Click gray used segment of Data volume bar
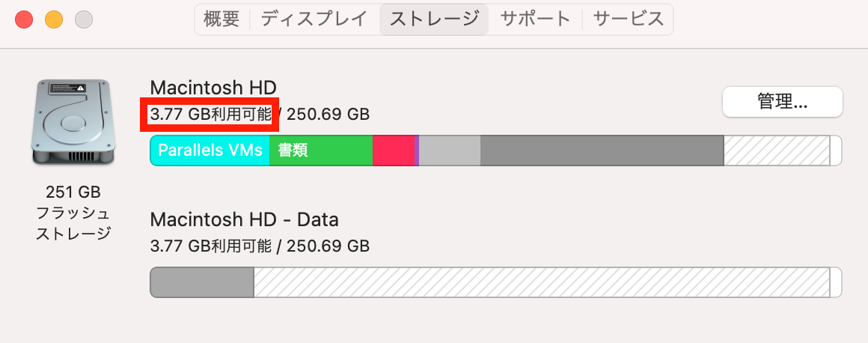Image resolution: width=868 pixels, height=343 pixels. coord(202,282)
